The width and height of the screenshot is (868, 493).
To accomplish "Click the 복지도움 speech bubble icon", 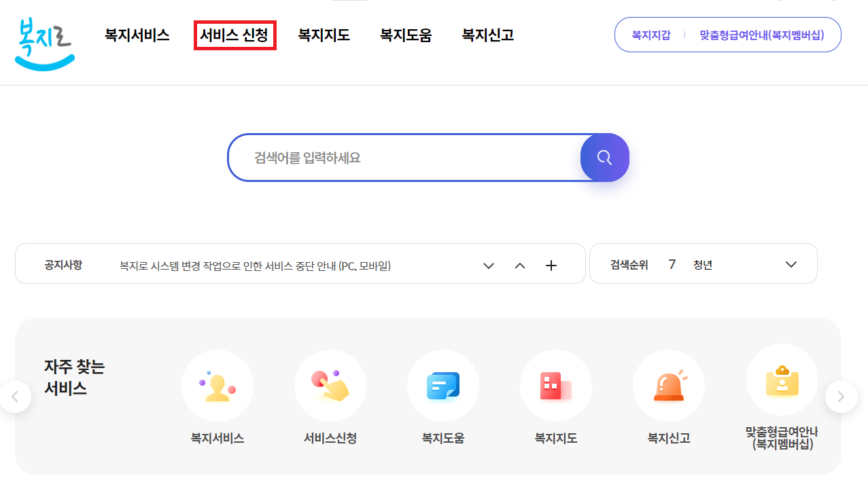I will (442, 385).
